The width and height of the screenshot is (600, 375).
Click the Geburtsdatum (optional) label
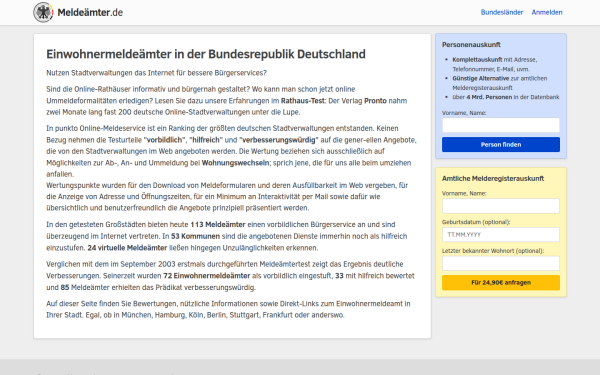point(476,222)
